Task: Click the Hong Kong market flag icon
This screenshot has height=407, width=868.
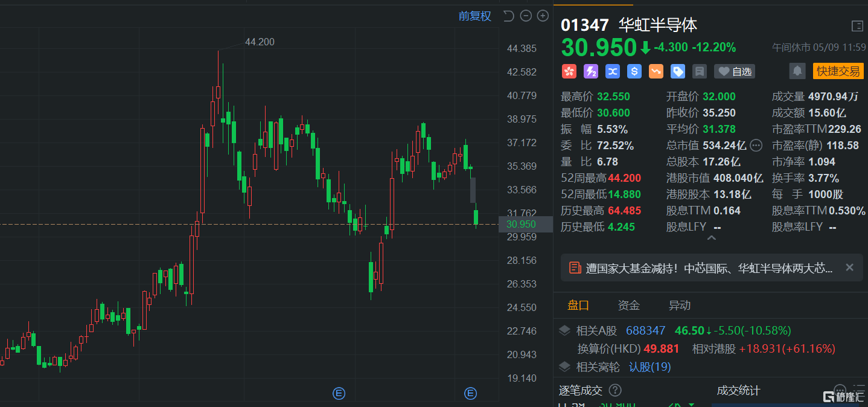Action: [x=569, y=71]
